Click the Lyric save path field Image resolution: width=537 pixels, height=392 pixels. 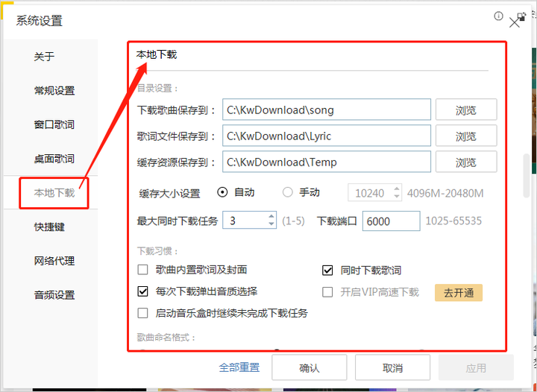coord(327,136)
